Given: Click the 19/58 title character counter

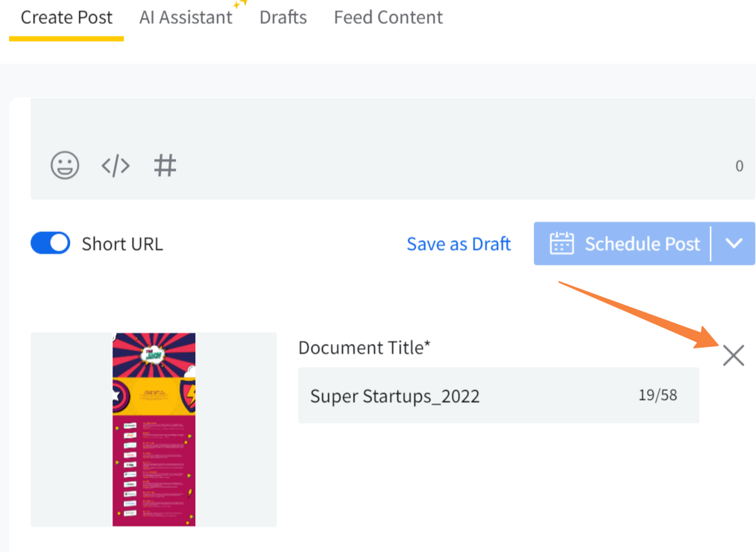Looking at the screenshot, I should click(657, 395).
